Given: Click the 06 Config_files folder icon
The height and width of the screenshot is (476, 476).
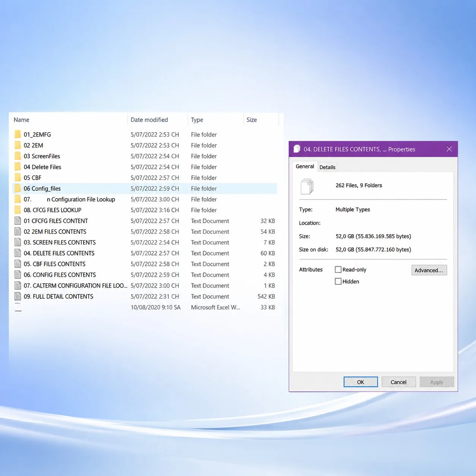Looking at the screenshot, I should pos(18,188).
